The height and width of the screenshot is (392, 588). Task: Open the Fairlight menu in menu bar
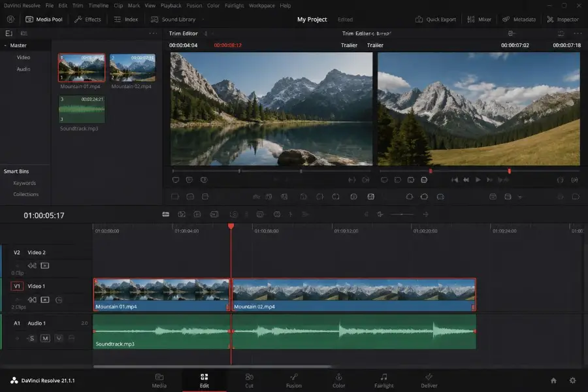tap(234, 6)
